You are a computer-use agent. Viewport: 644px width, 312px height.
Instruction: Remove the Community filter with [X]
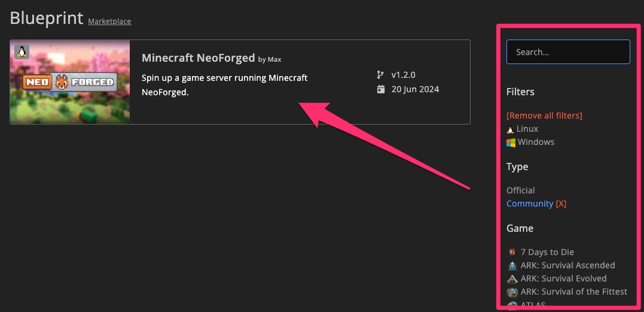pos(561,204)
